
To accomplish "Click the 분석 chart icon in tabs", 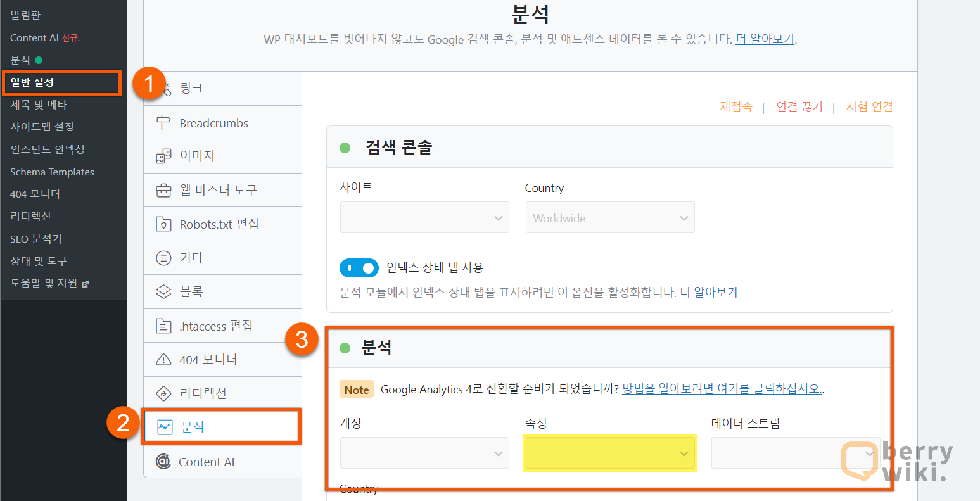I will (165, 427).
